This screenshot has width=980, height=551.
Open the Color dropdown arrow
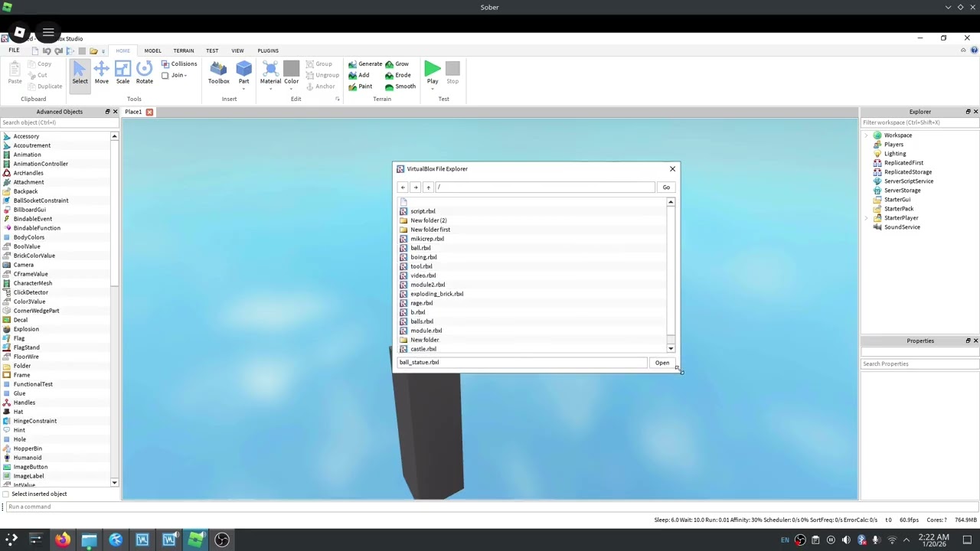[x=291, y=89]
